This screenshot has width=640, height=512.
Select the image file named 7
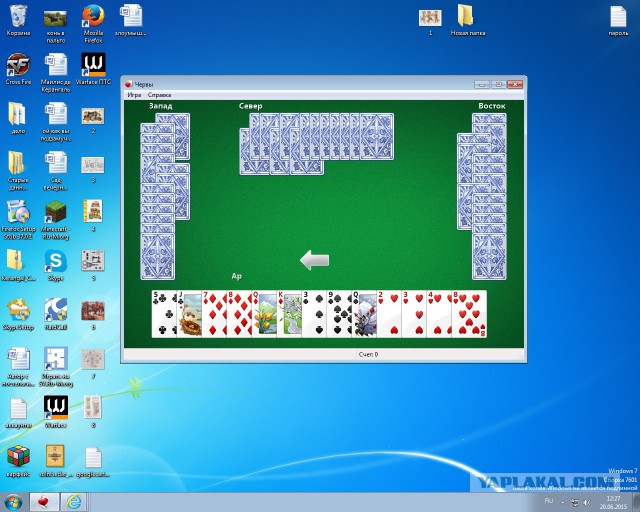(x=93, y=363)
